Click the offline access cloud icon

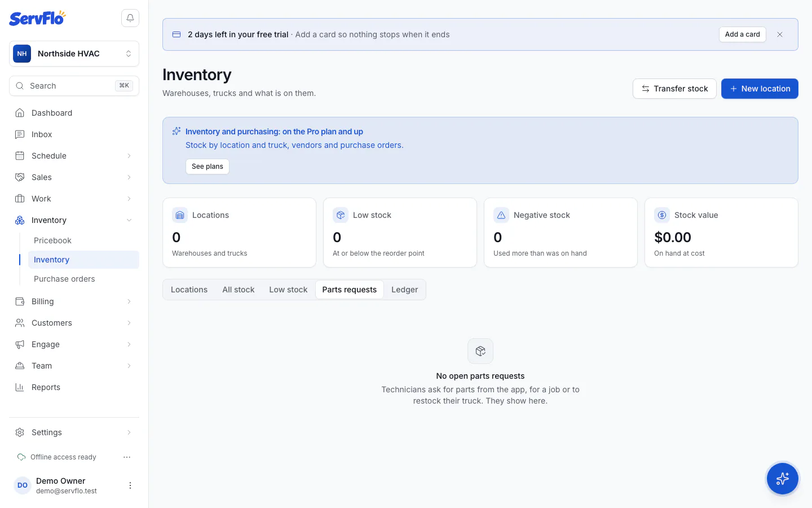(21, 457)
